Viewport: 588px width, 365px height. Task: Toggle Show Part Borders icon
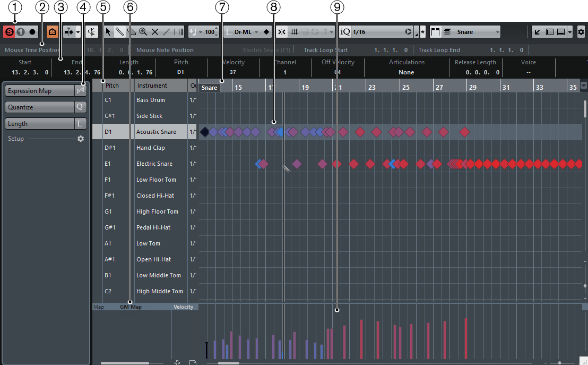coord(435,32)
